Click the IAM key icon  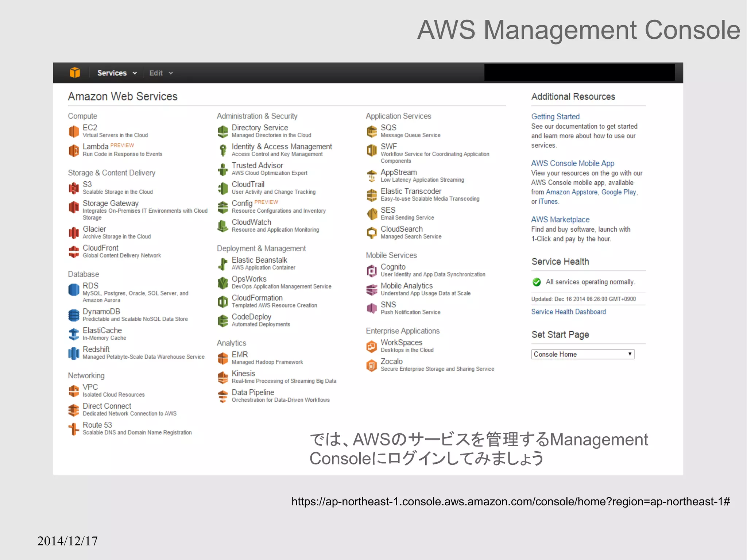click(x=223, y=150)
